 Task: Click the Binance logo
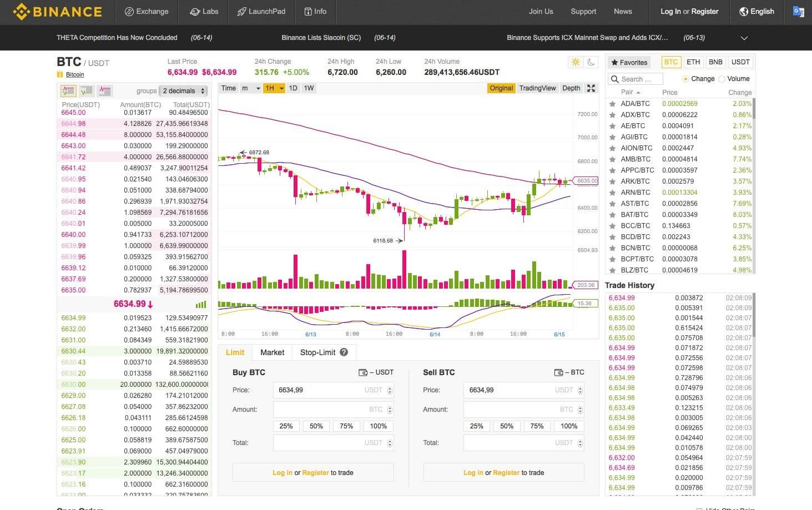[57, 12]
